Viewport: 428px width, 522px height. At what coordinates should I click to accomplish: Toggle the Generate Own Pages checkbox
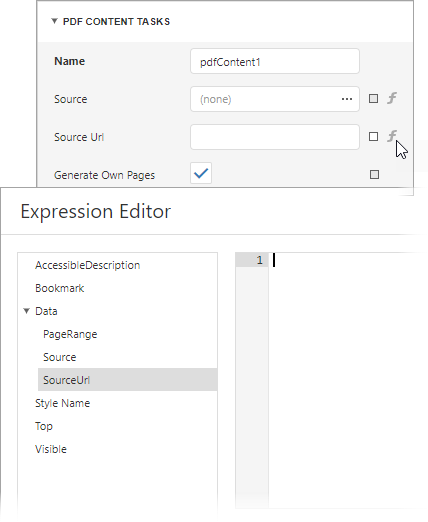(x=201, y=173)
